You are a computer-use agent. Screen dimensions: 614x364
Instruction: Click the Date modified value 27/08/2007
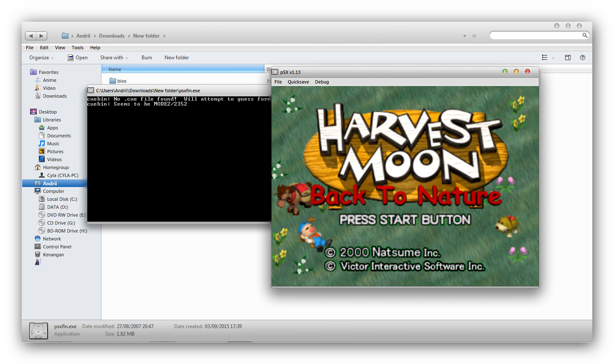[135, 326]
